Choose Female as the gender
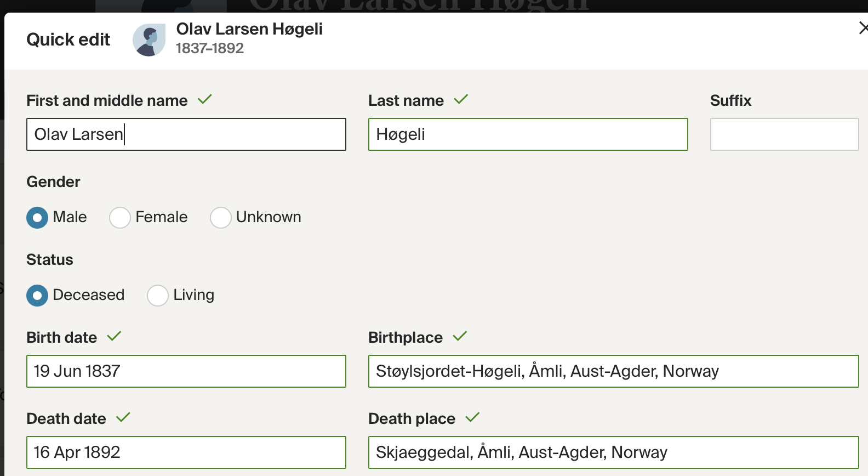Viewport: 868px width, 476px height. (x=120, y=218)
